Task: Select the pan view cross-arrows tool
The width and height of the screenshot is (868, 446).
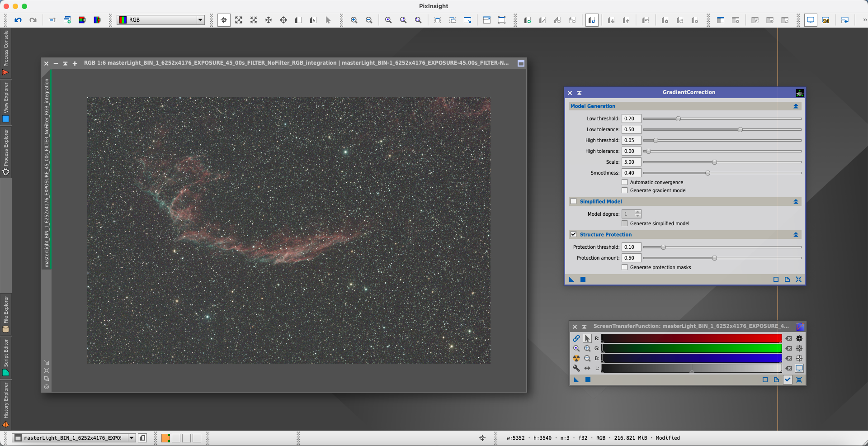Action: 269,20
